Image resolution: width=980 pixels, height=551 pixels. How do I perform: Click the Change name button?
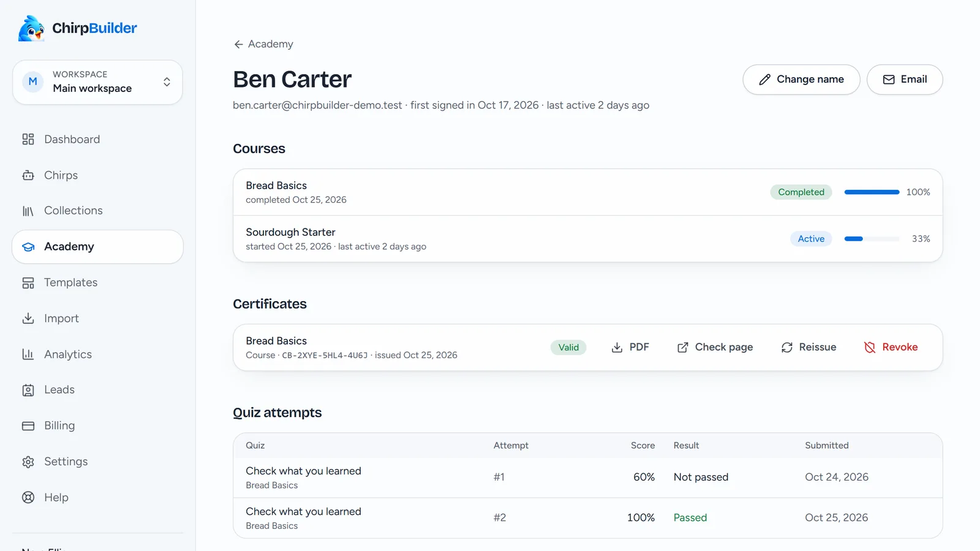pyautogui.click(x=801, y=80)
